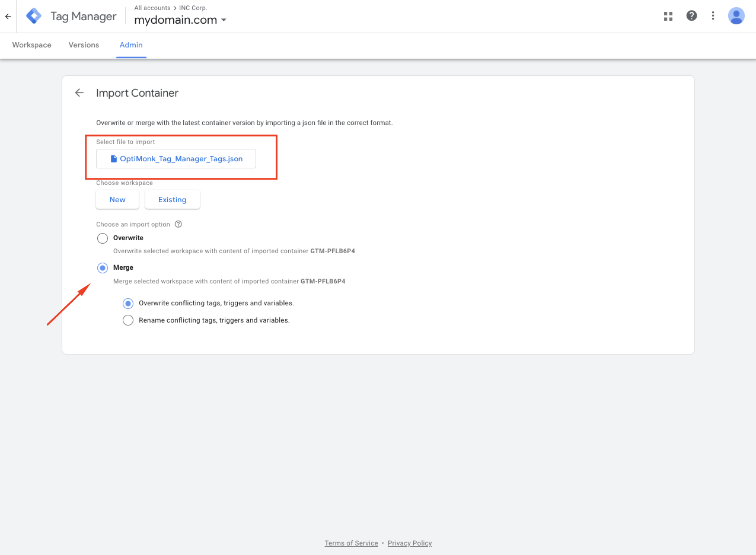Image resolution: width=756 pixels, height=555 pixels.
Task: Switch to the Workspace tab
Action: click(32, 45)
